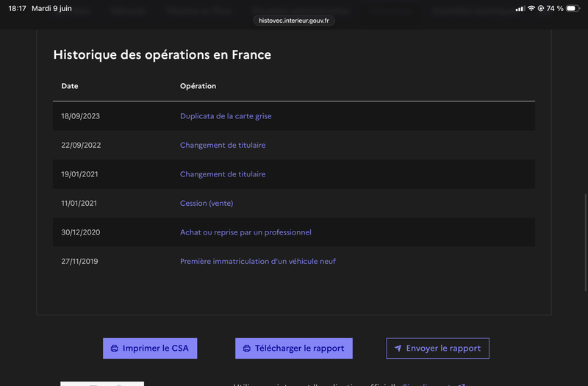Tap the Wi-Fi status icon
The width and height of the screenshot is (588, 386).
pyautogui.click(x=531, y=8)
